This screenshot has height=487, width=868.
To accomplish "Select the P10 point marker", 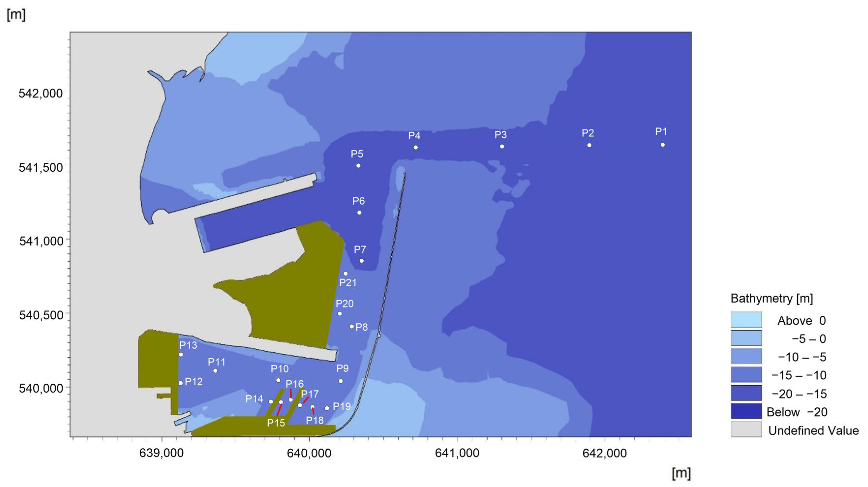I will (278, 380).
